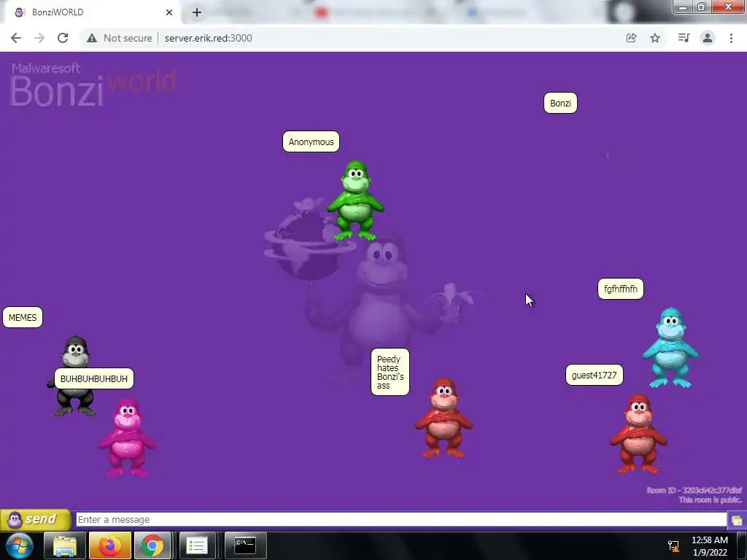The width and height of the screenshot is (747, 560).
Task: Click the red Bonzi in the center
Action: [x=444, y=418]
